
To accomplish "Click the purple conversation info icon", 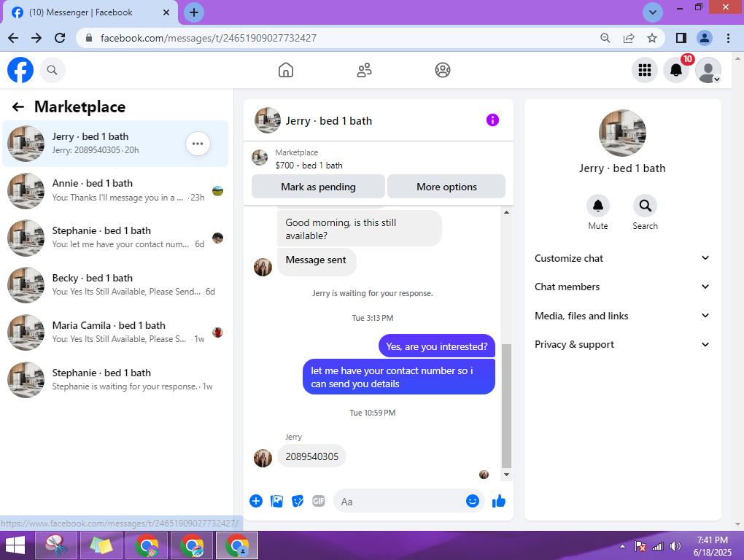I will (x=492, y=120).
